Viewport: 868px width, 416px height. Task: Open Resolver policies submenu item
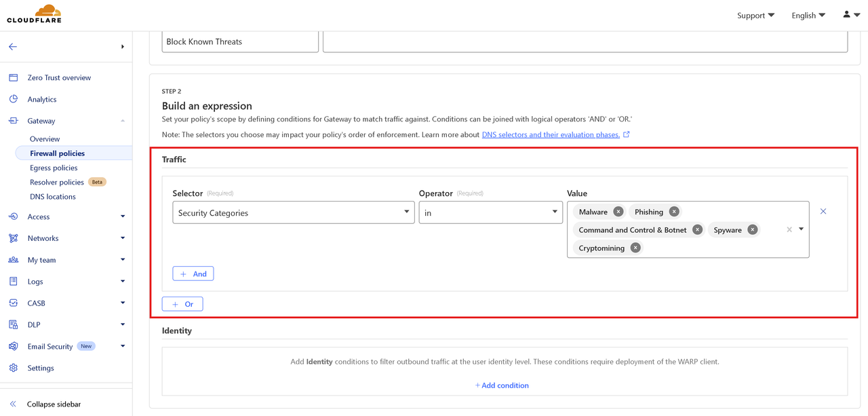[57, 182]
